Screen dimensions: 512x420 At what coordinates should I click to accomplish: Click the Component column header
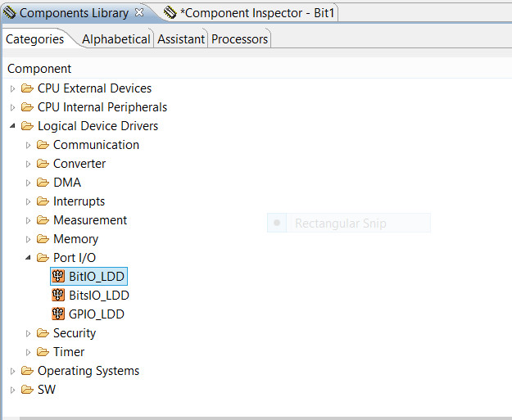(x=39, y=69)
